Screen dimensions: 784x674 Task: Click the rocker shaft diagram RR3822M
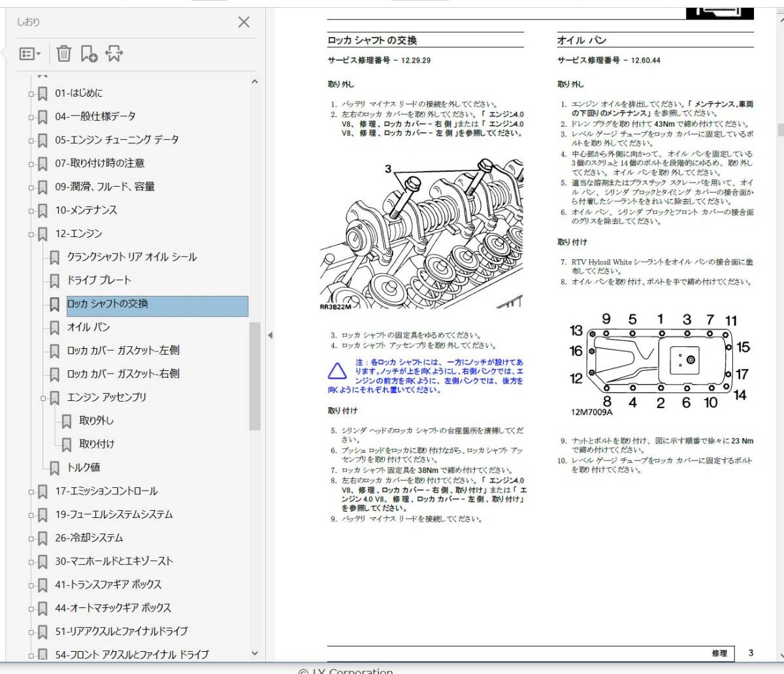[421, 235]
